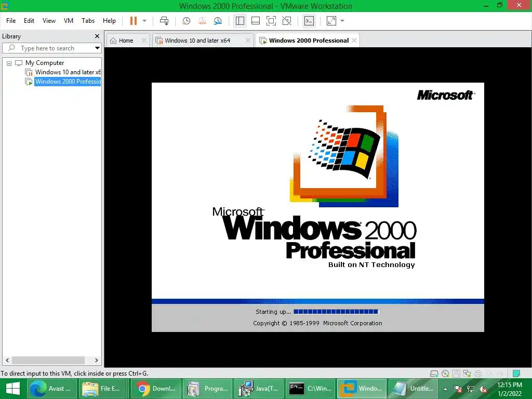
Task: Click the library horizontal scrollbar thumb
Action: (48, 361)
